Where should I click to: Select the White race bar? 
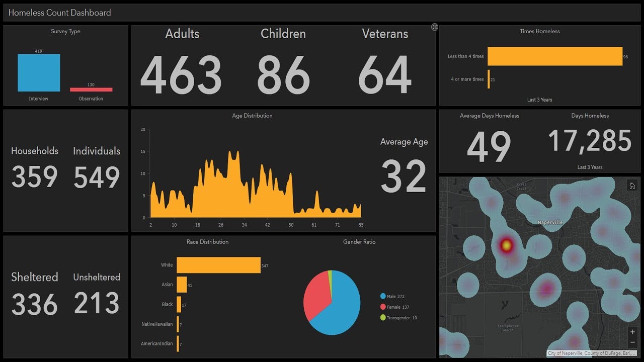pos(218,265)
